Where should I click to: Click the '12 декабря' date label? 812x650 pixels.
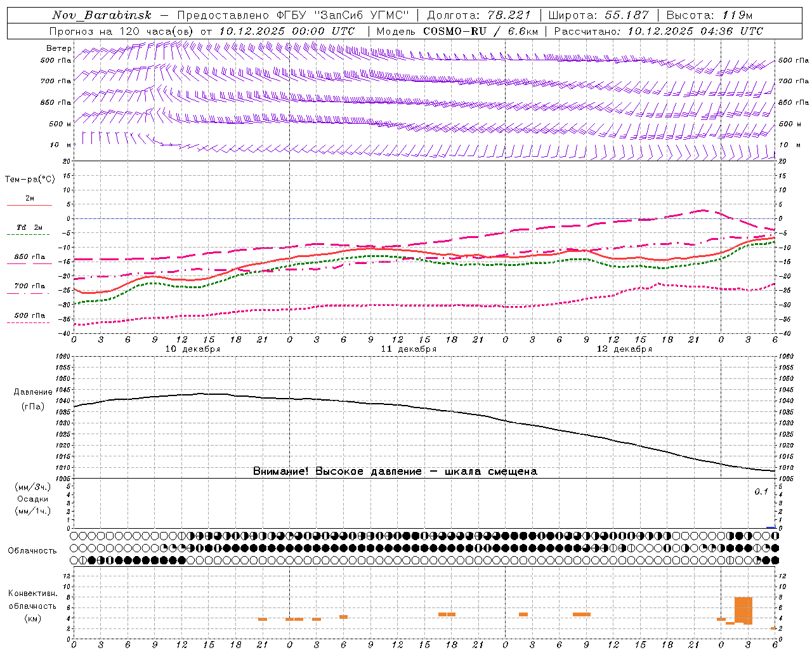[624, 349]
